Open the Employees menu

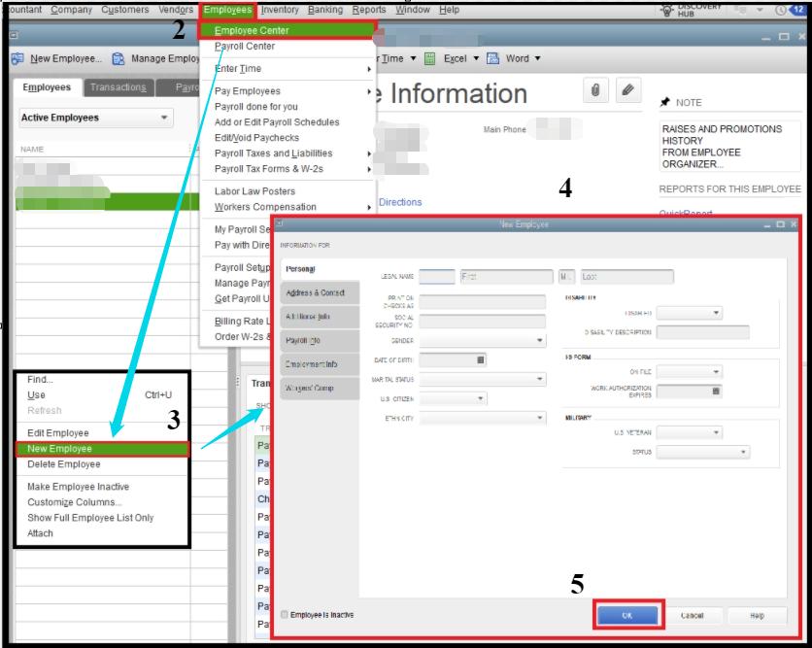click(x=228, y=10)
